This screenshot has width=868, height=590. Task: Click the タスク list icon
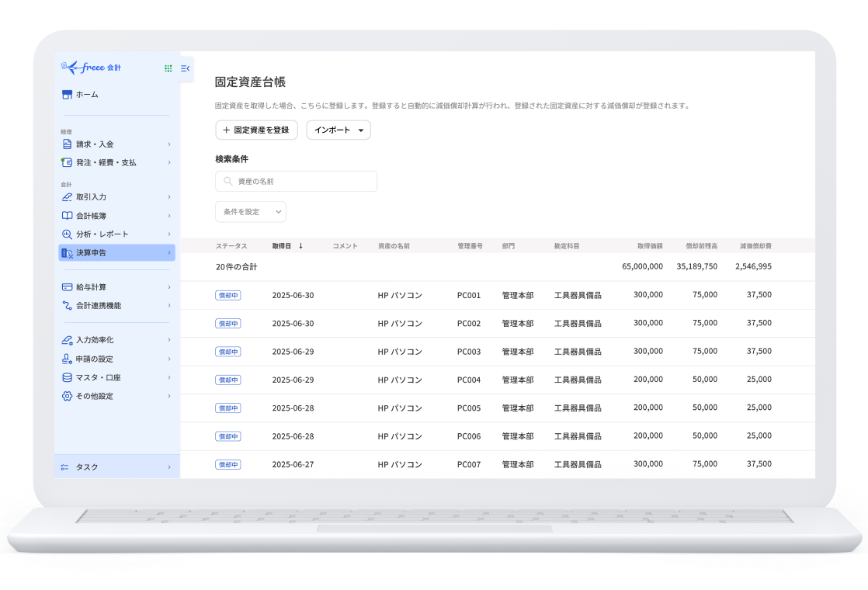64,467
